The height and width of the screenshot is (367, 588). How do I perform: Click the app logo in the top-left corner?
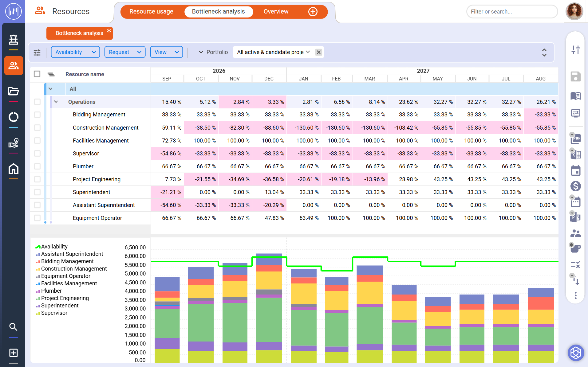[14, 11]
